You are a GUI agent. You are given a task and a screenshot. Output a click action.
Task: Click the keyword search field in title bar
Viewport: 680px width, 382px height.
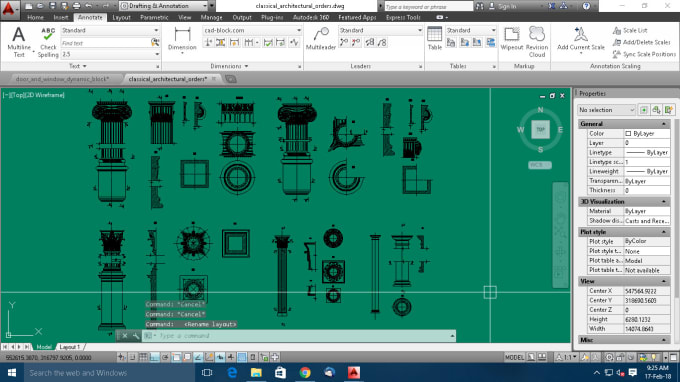[x=428, y=6]
